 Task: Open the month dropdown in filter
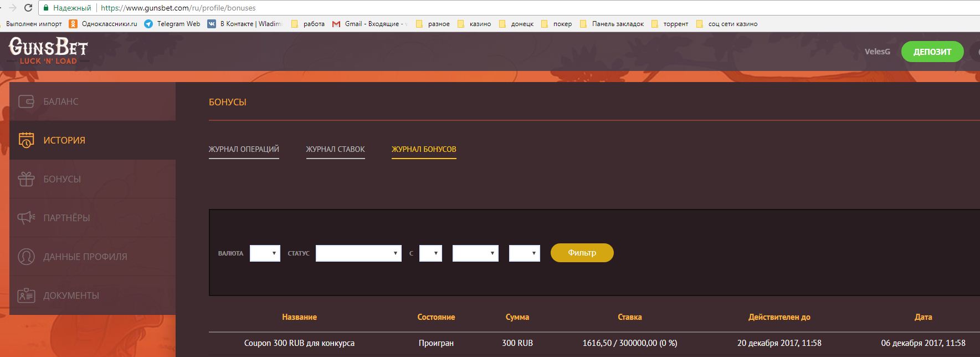(475, 253)
